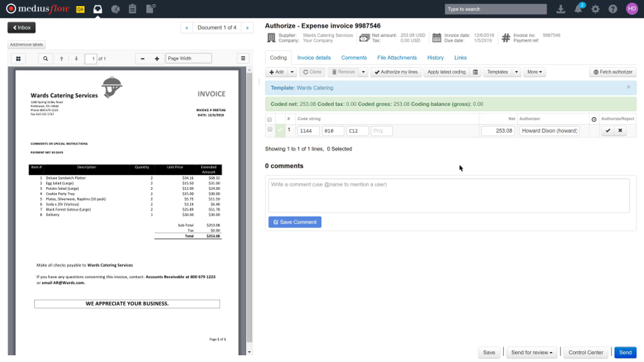The height and width of the screenshot is (362, 644).
Task: Click the medius flow logo
Action: pyautogui.click(x=38, y=9)
